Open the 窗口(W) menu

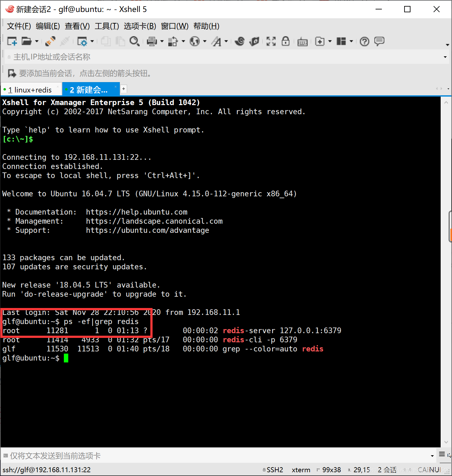click(x=175, y=26)
